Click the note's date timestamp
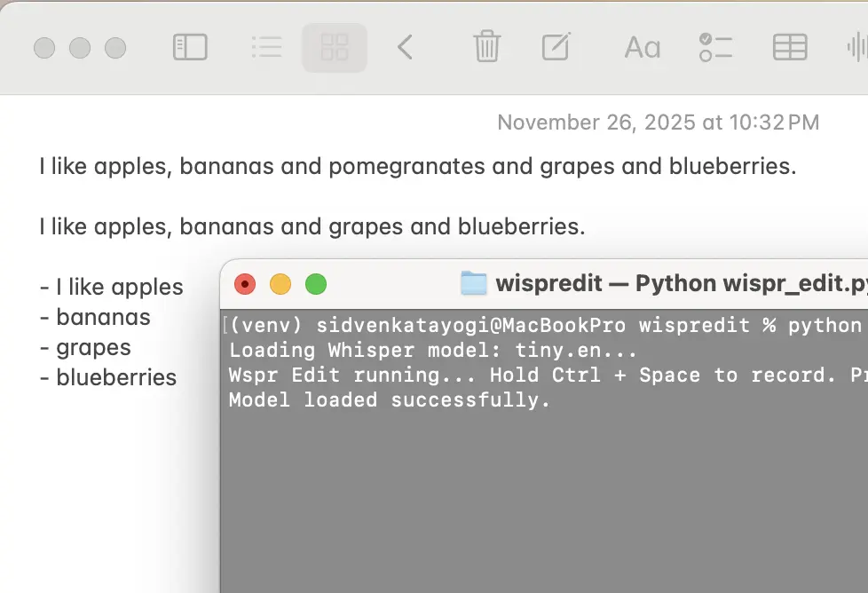868x593 pixels. pyautogui.click(x=658, y=123)
